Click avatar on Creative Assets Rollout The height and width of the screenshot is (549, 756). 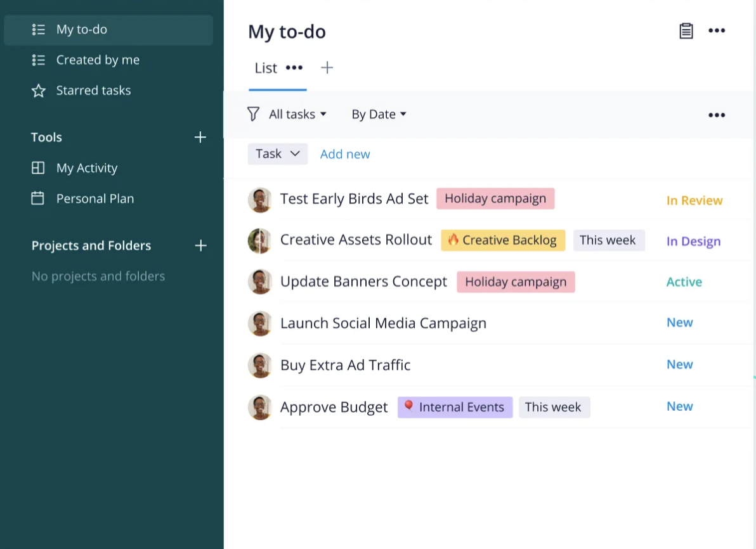pos(260,240)
